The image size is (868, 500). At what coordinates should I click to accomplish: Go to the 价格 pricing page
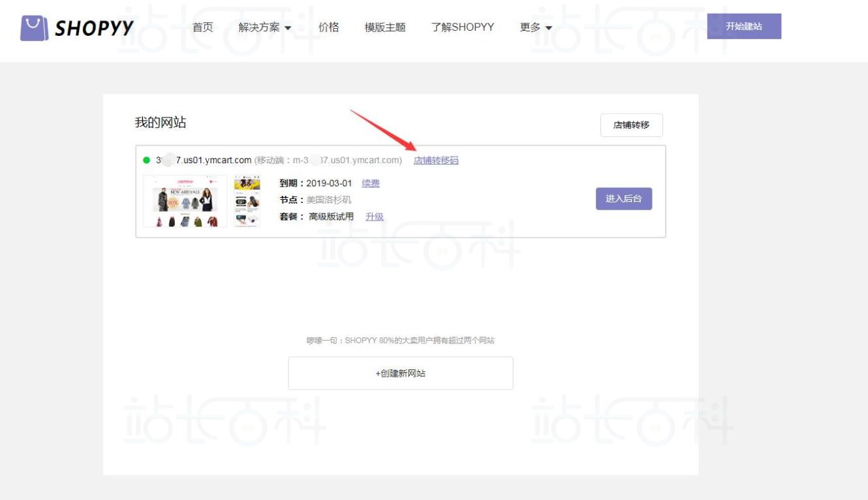coord(328,27)
